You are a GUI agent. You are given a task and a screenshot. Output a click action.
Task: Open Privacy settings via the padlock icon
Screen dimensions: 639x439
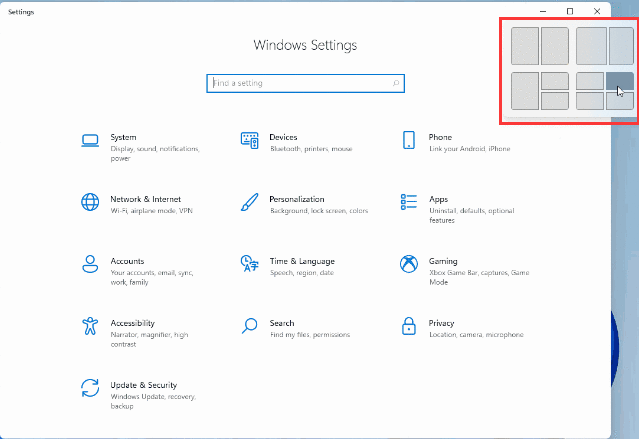tap(409, 326)
